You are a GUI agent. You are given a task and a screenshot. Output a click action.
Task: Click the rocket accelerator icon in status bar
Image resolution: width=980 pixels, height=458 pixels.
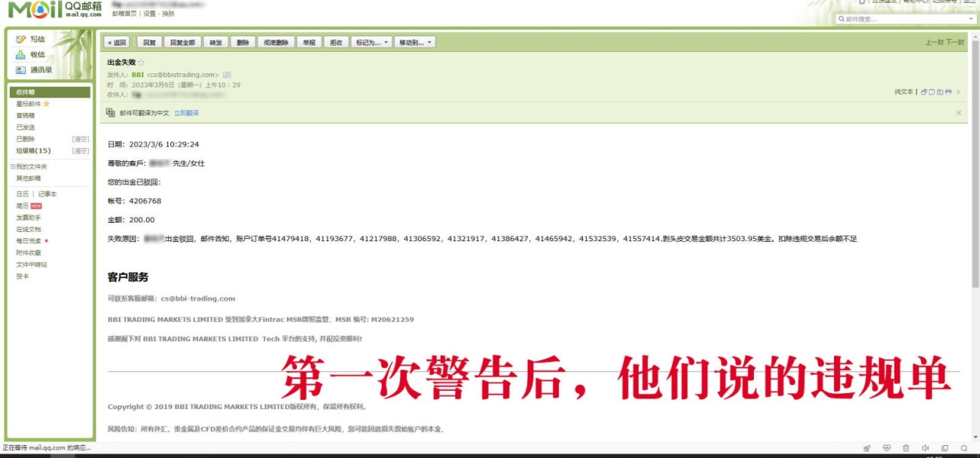click(867, 448)
